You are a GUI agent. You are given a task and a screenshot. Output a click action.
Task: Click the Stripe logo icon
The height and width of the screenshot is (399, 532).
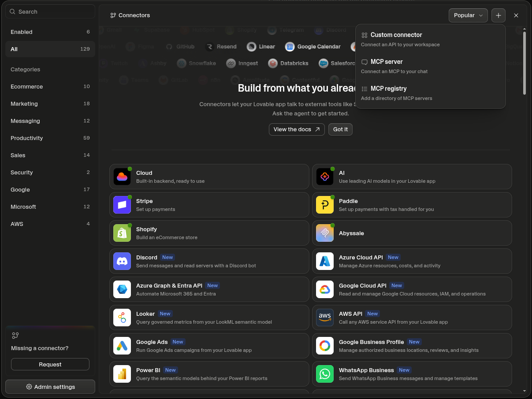click(x=122, y=205)
